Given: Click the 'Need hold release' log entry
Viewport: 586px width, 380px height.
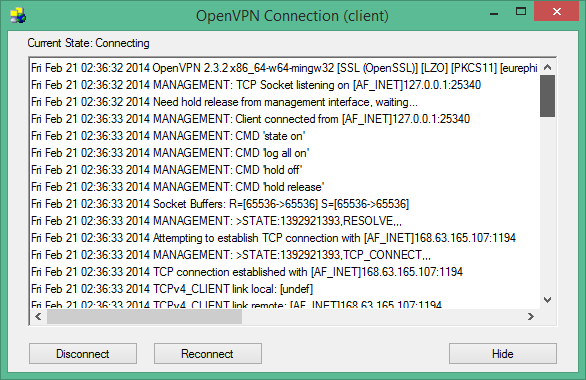Looking at the screenshot, I should [x=224, y=102].
